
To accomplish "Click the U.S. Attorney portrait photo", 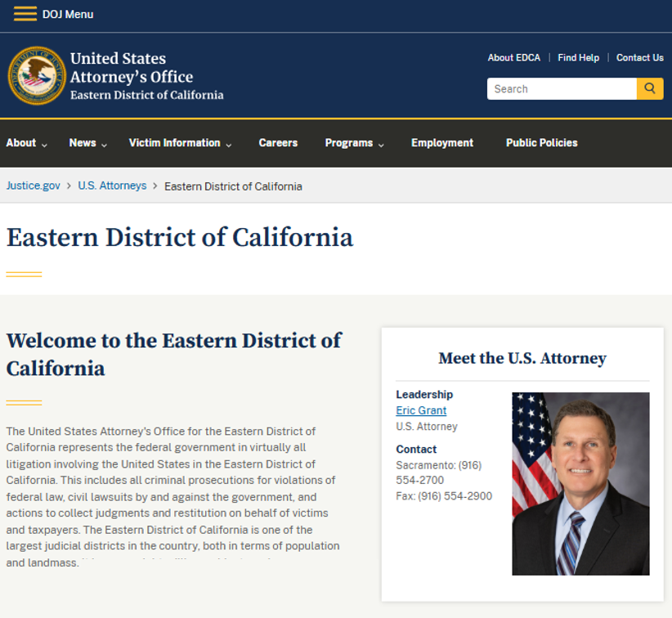I will click(x=580, y=484).
